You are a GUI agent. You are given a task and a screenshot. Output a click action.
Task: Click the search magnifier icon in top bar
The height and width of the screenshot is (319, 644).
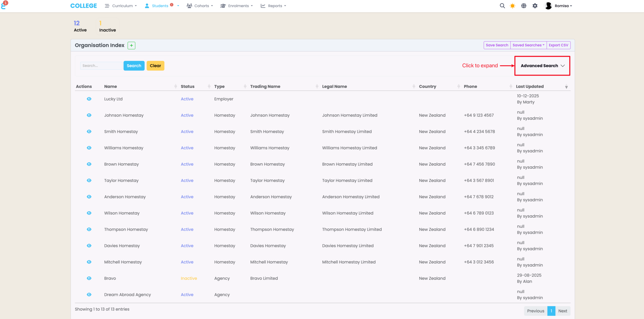pyautogui.click(x=502, y=6)
